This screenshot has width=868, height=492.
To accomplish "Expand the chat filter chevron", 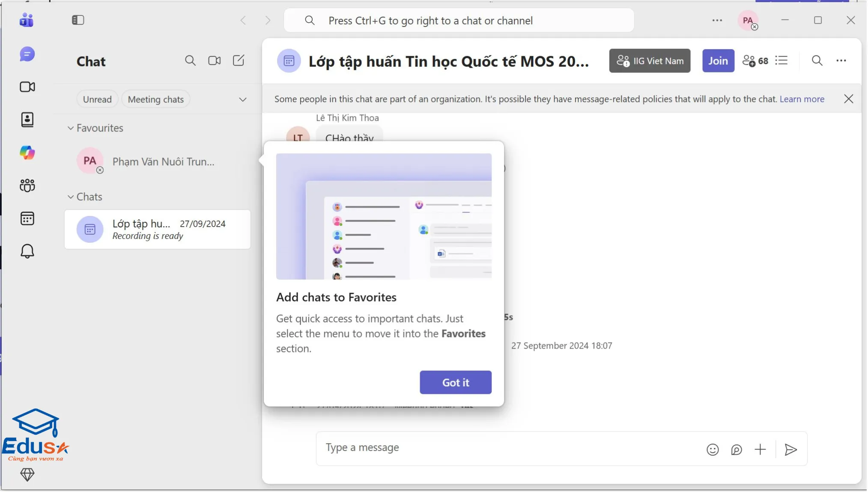I will [243, 99].
